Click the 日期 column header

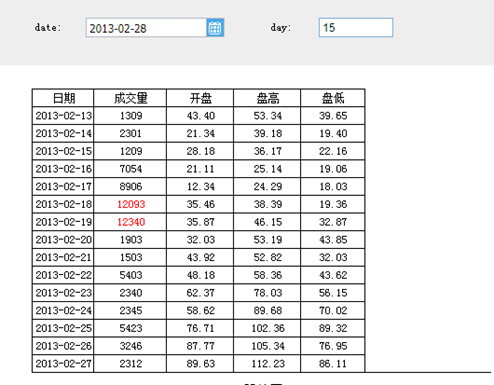tap(63, 98)
